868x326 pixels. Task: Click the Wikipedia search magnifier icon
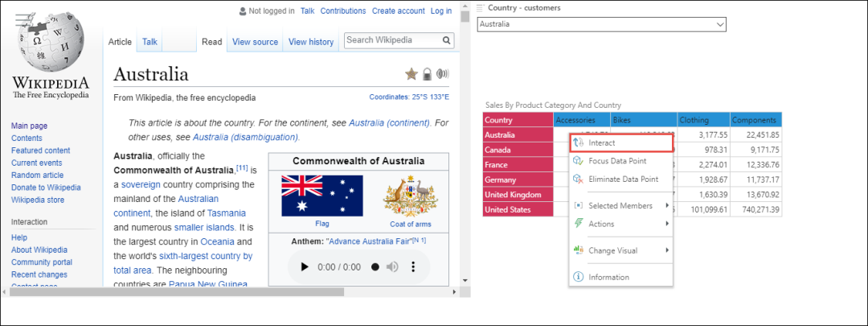[447, 40]
